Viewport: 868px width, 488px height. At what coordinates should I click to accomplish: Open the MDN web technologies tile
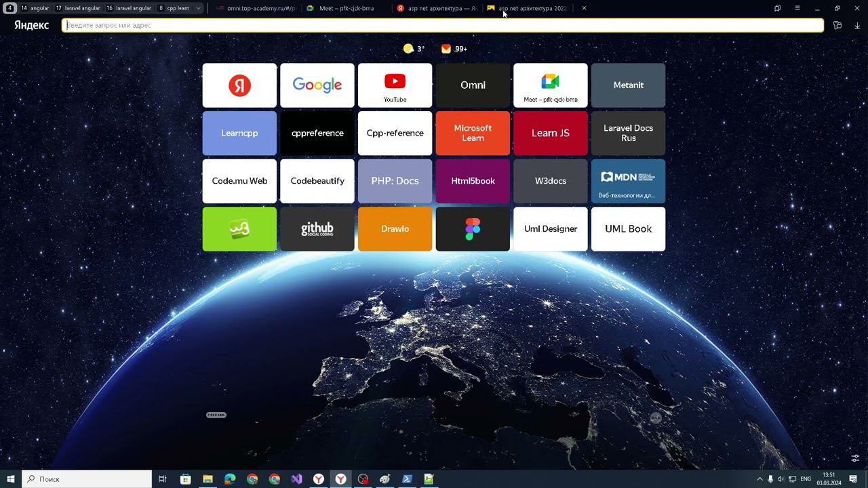coord(628,181)
